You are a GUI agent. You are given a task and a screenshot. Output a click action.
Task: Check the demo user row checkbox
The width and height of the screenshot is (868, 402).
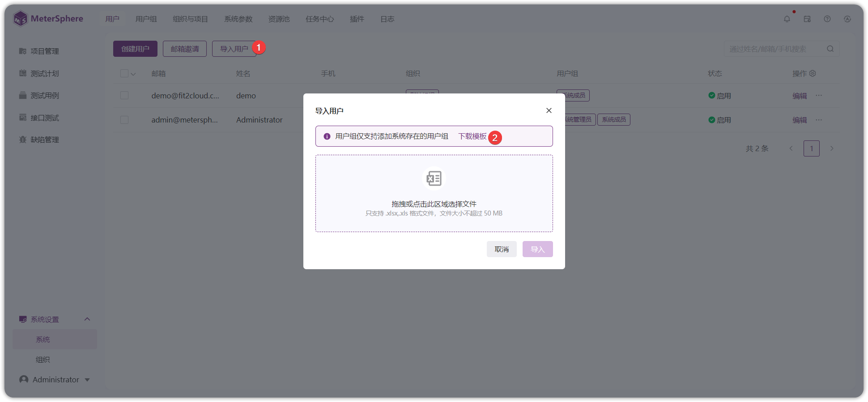[x=124, y=95]
